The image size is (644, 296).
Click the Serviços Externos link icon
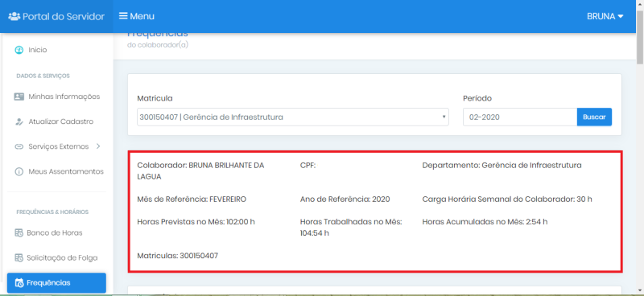pyautogui.click(x=19, y=146)
